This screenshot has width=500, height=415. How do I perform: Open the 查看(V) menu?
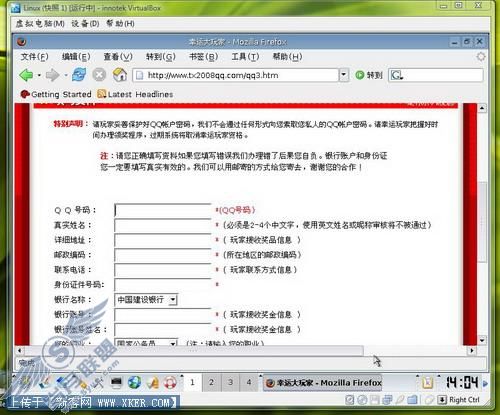coord(118,57)
